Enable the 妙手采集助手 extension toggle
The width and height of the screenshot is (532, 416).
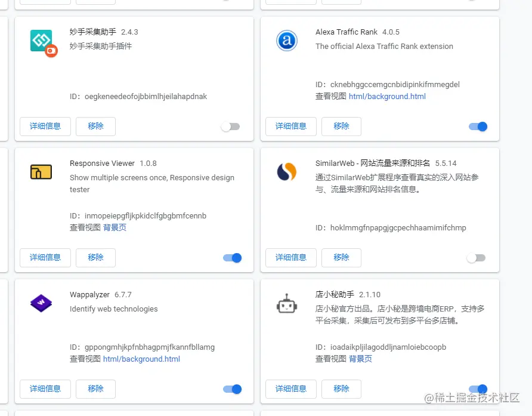point(231,127)
